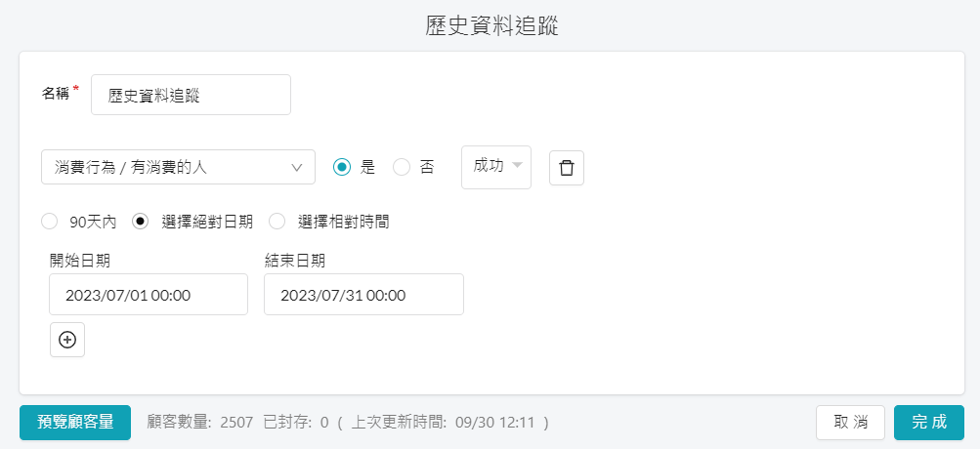The width and height of the screenshot is (980, 449).
Task: Click the 取消 button
Action: pos(851,423)
